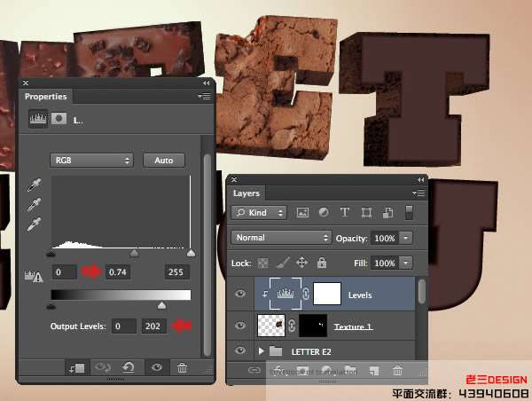Clip adjustment to layer below in Properties
This screenshot has width=532, height=401.
[77, 368]
